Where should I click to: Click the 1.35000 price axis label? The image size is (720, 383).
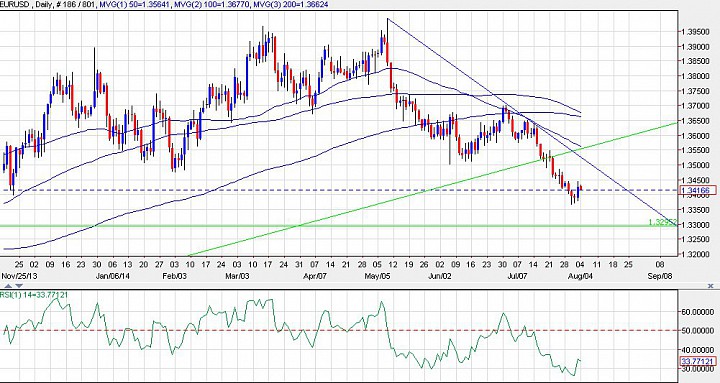point(696,165)
